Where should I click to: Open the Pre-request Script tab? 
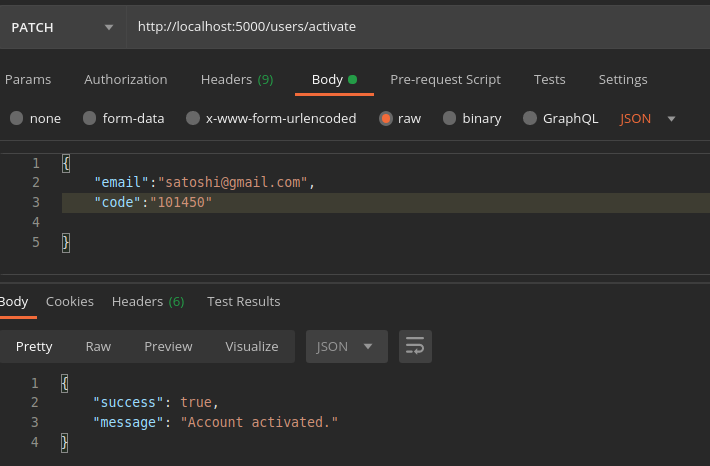(445, 79)
